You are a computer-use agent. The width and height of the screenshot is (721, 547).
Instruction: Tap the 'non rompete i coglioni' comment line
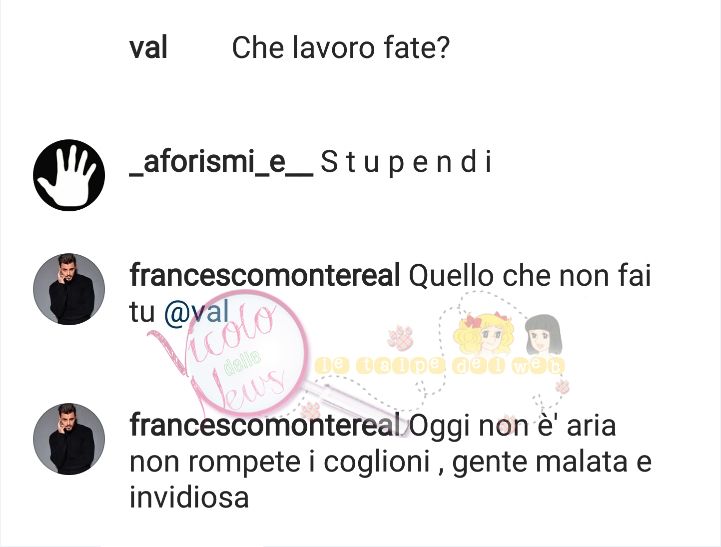[280, 462]
